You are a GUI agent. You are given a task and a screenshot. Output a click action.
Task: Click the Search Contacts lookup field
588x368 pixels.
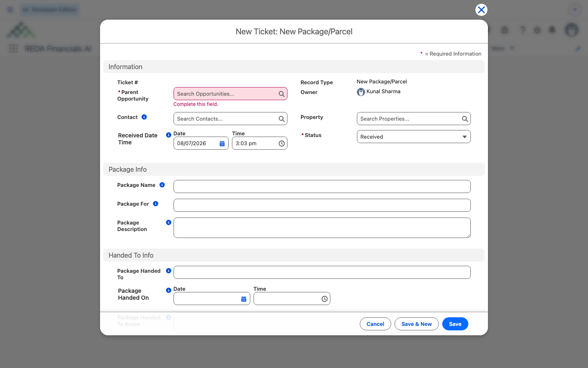(x=230, y=119)
